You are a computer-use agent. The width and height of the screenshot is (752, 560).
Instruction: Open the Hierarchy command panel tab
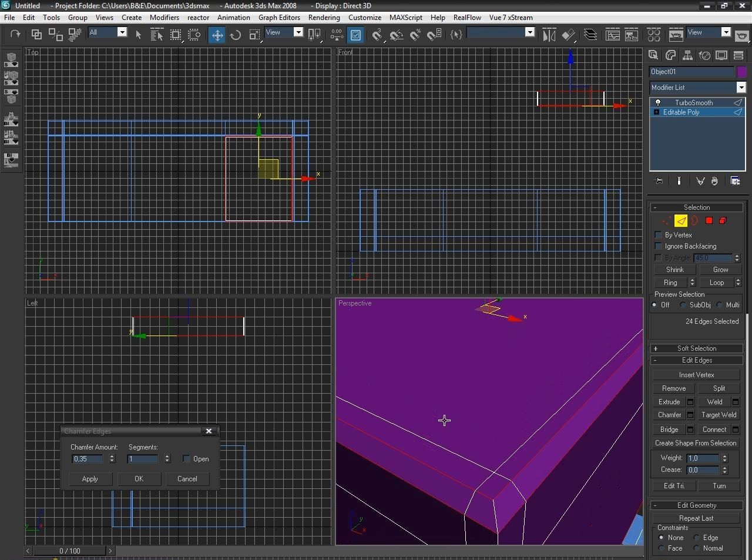(687, 55)
